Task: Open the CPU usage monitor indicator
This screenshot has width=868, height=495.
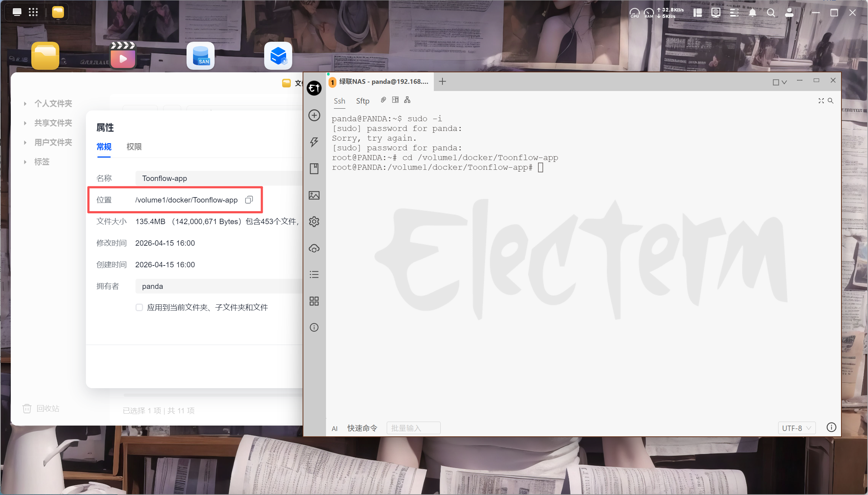Action: (635, 13)
